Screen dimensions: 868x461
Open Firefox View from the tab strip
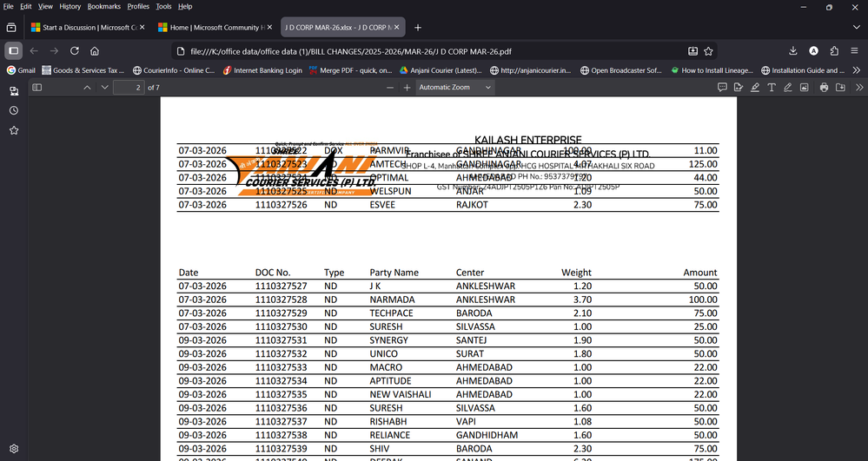(11, 27)
